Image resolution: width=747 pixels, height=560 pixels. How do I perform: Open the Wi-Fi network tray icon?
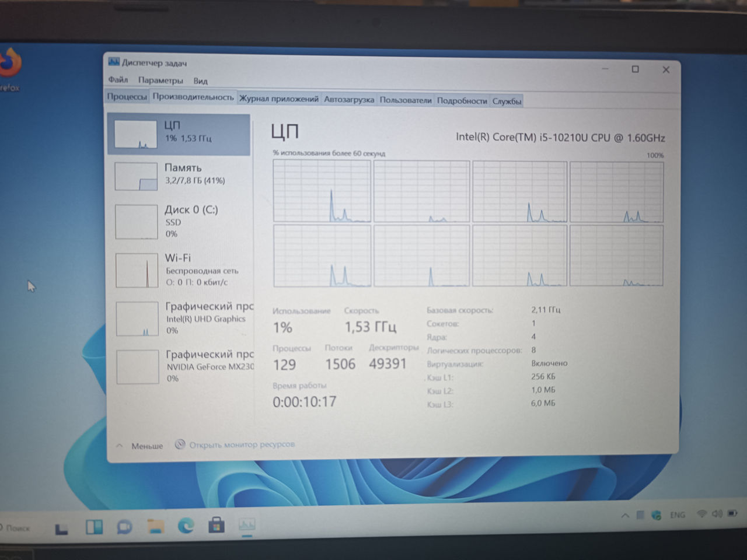click(x=701, y=514)
